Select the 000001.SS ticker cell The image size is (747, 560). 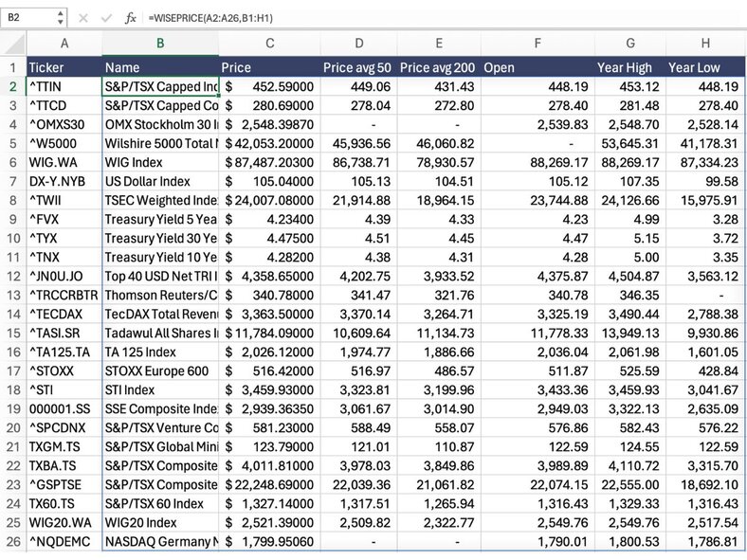pyautogui.click(x=64, y=409)
